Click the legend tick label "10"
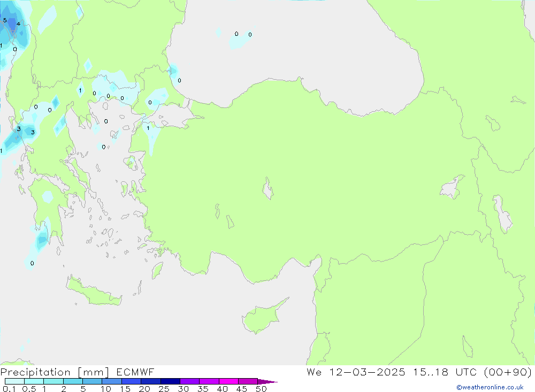 [106, 389]
